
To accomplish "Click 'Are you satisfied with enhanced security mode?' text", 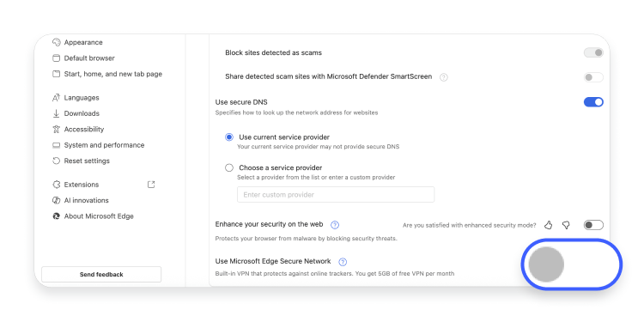I will [470, 225].
